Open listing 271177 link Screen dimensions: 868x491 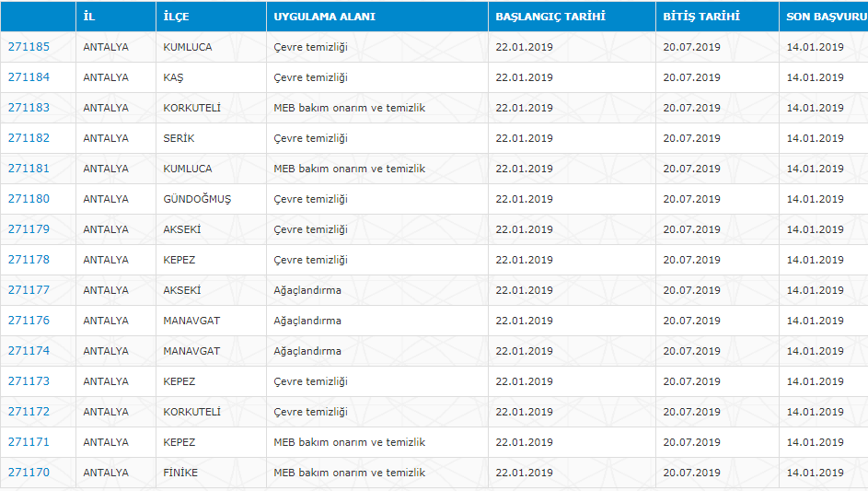pos(29,290)
